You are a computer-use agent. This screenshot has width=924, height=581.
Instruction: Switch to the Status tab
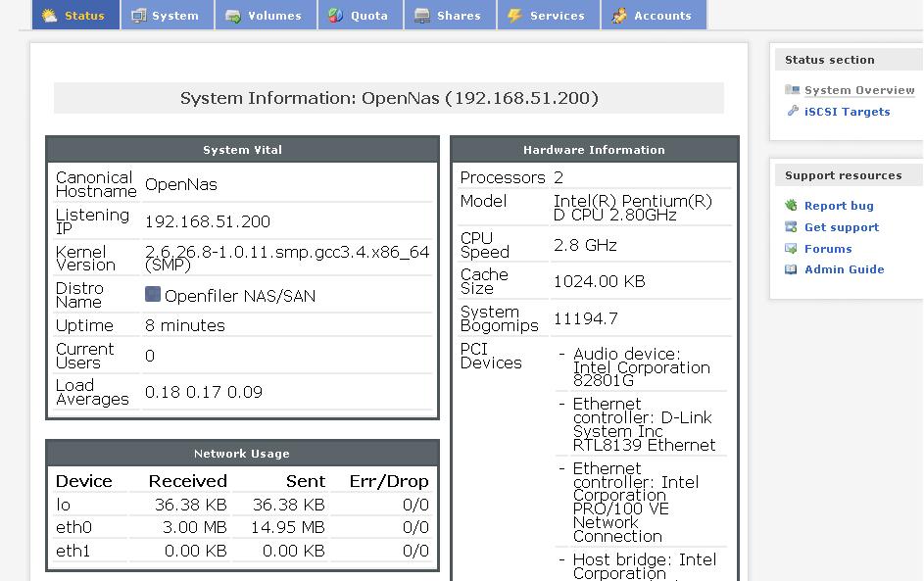75,16
